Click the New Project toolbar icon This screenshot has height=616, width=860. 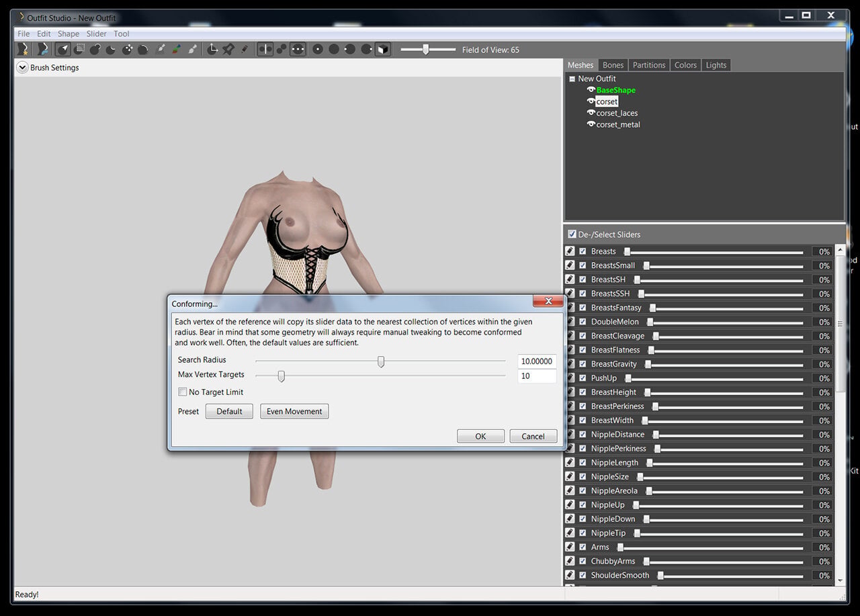pyautogui.click(x=24, y=49)
